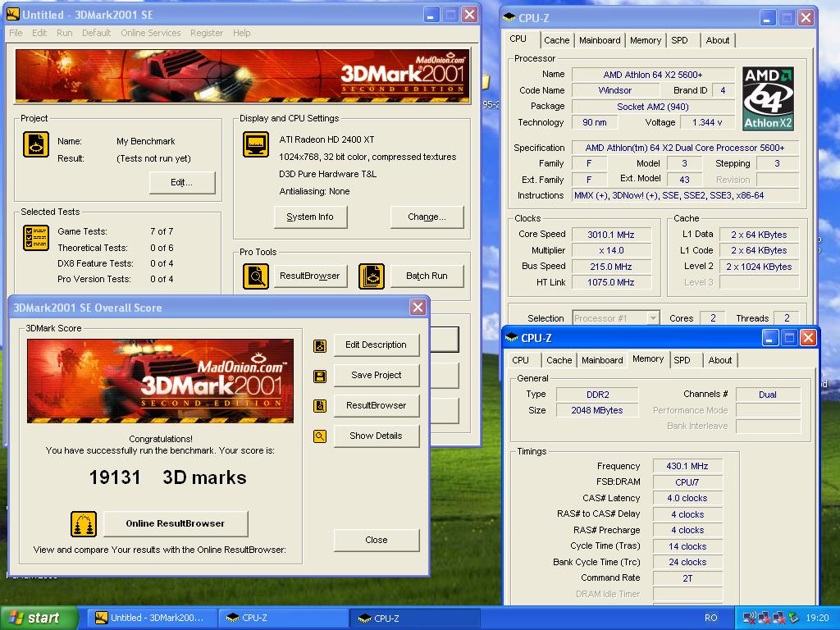Switch to Mainboard tab in top CPU-Z window
The image size is (840, 630).
[600, 40]
